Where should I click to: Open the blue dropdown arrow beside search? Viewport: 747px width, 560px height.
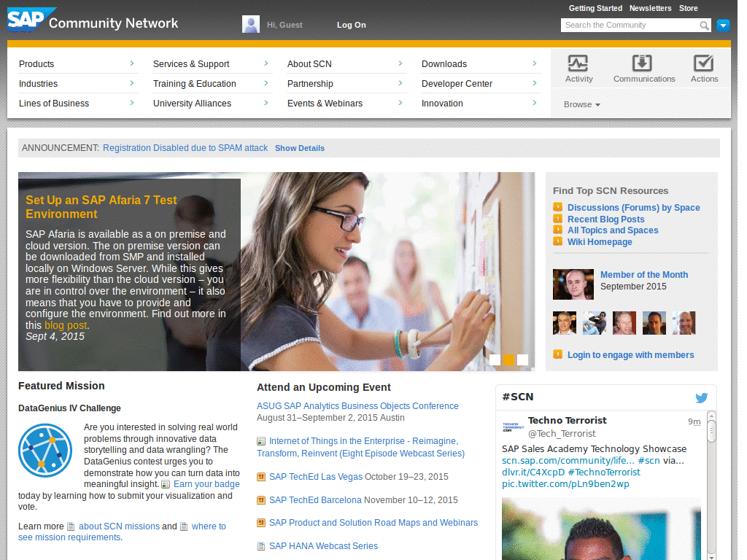pos(723,26)
